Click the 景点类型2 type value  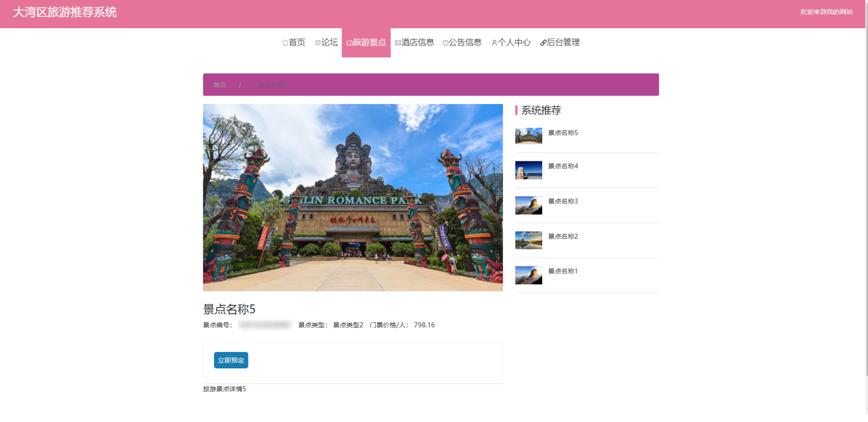348,325
